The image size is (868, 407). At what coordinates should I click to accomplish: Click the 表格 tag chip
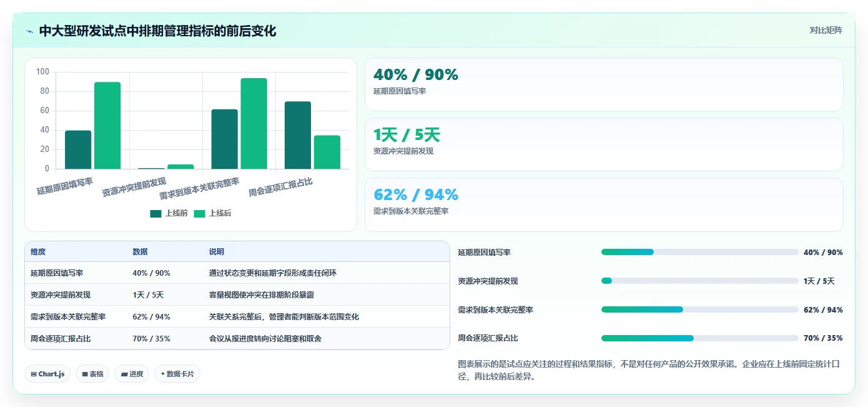click(93, 374)
